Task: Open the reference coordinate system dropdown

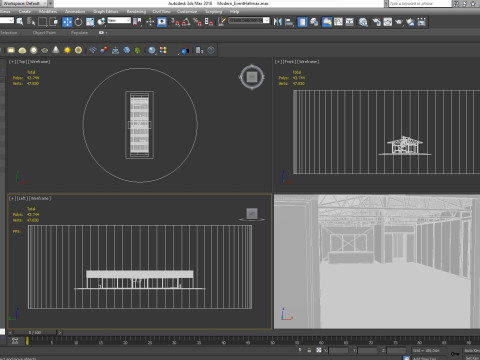Action: pyautogui.click(x=119, y=21)
